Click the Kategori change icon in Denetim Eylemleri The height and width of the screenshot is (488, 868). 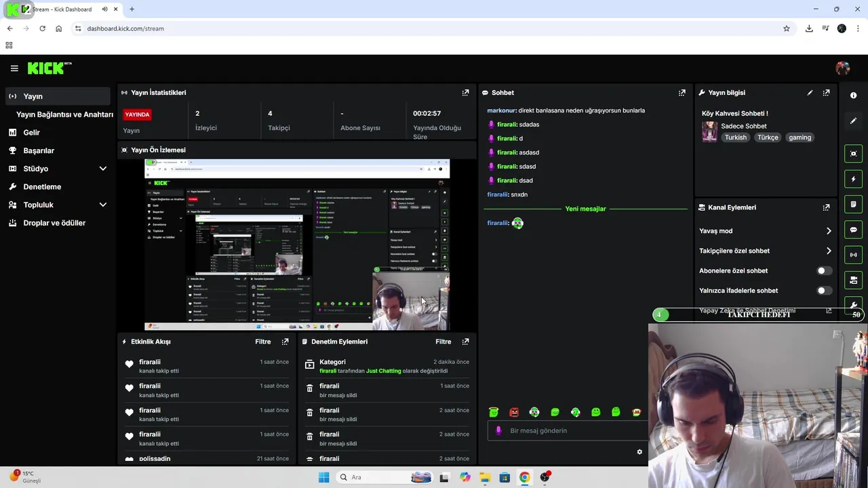coord(310,365)
